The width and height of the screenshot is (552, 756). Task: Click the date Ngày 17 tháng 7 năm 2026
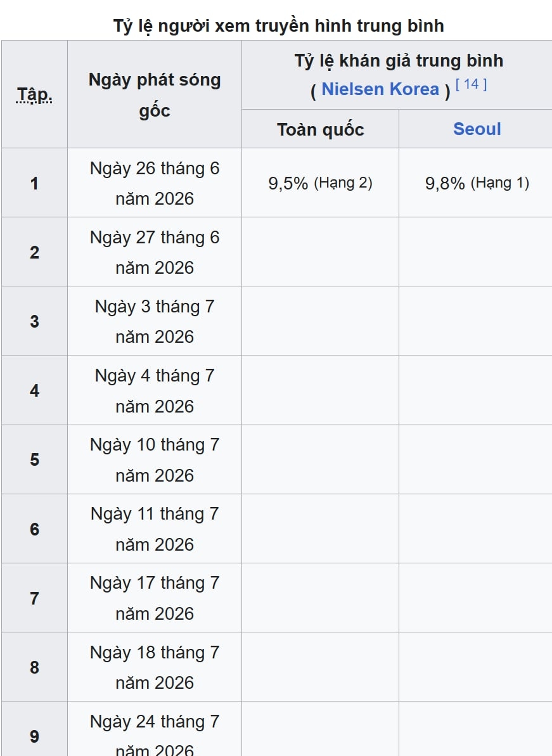[x=154, y=598]
